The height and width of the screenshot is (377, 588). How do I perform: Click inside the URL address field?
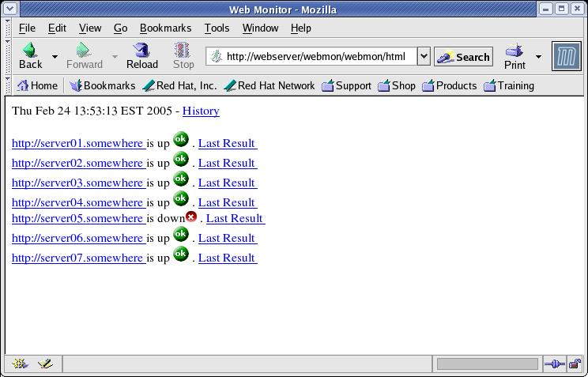pyautogui.click(x=316, y=57)
